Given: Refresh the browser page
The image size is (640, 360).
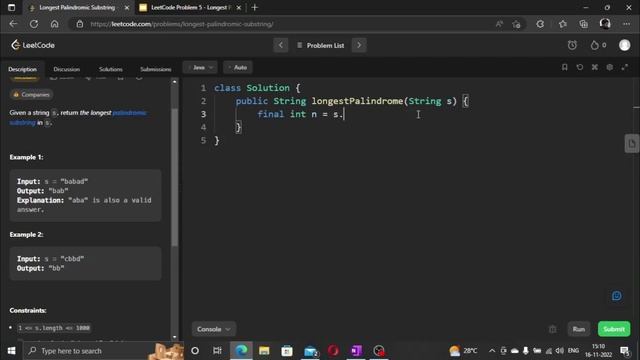Looking at the screenshot, I should point(34,24).
